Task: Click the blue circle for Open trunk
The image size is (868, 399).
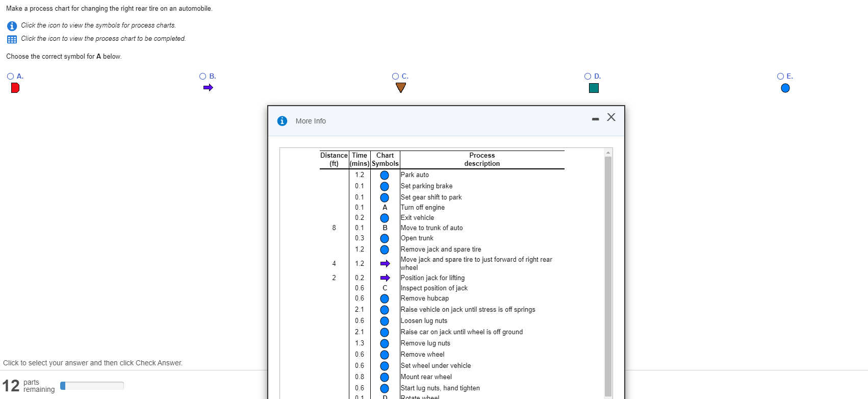Action: (x=385, y=238)
